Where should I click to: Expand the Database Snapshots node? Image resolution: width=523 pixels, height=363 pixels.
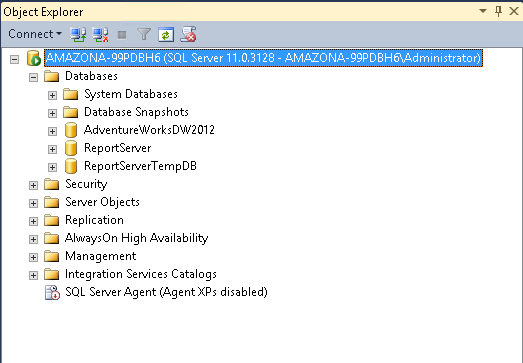pos(52,113)
